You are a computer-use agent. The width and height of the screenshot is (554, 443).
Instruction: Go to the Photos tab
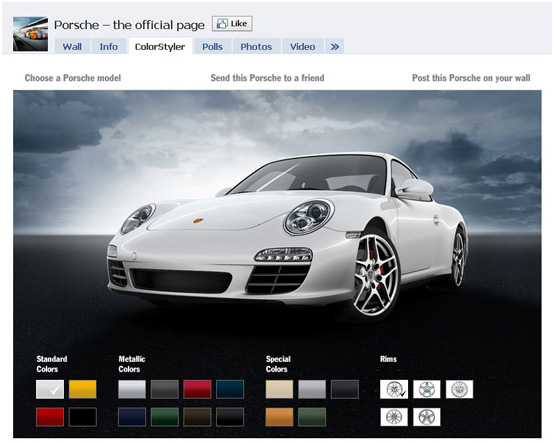click(256, 47)
